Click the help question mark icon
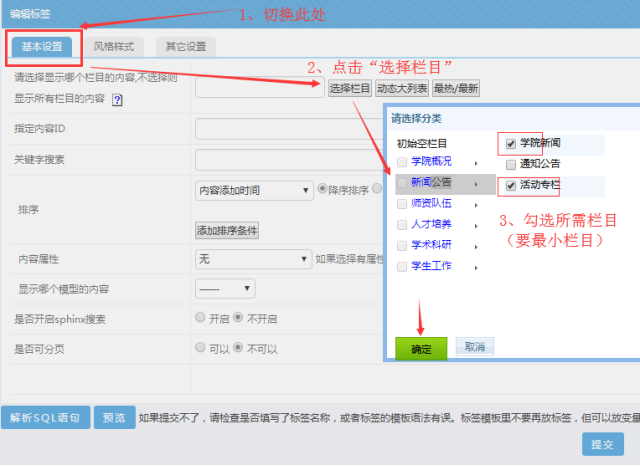The width and height of the screenshot is (640, 466). point(117,99)
